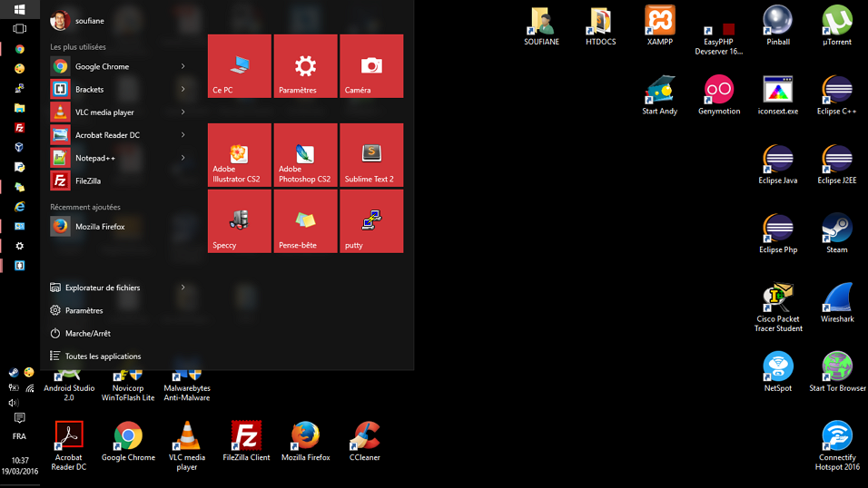
Task: Select the Genymotion desktop icon
Action: 718,94
